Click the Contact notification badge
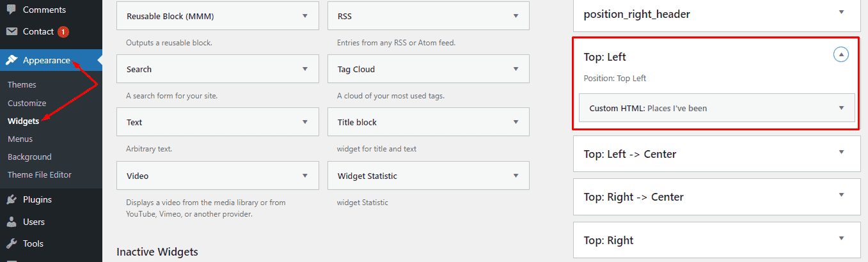The width and height of the screenshot is (868, 262). tap(63, 31)
